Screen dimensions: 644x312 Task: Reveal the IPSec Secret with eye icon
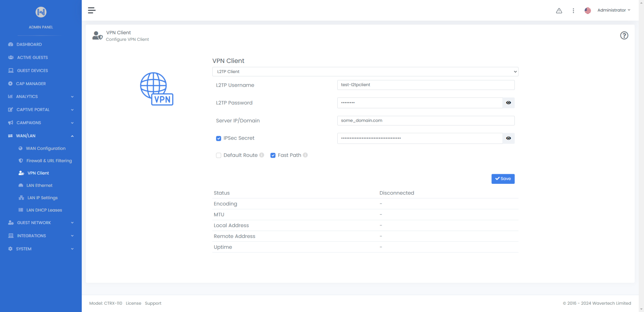click(x=508, y=138)
